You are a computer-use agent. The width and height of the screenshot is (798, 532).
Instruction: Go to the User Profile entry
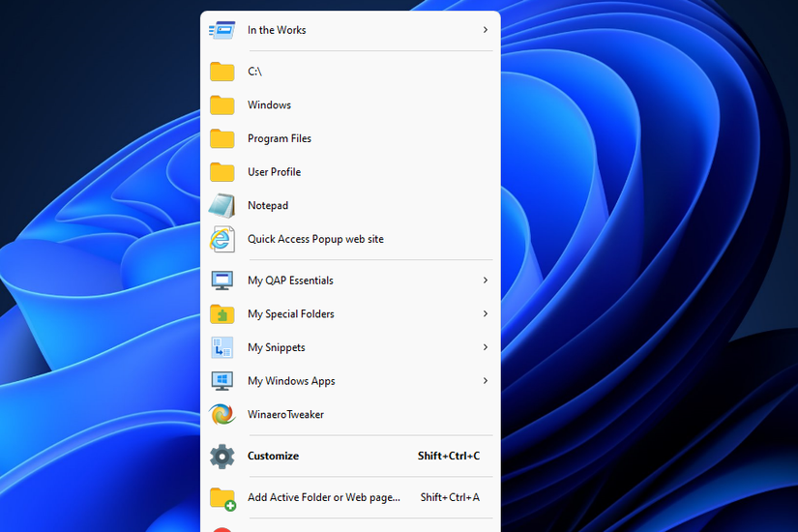point(350,172)
